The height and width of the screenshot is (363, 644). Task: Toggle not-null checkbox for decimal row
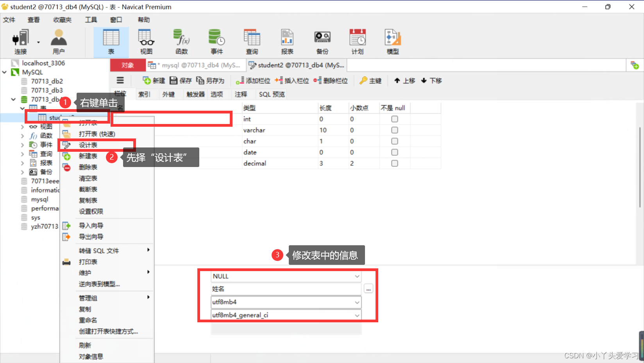pos(395,164)
